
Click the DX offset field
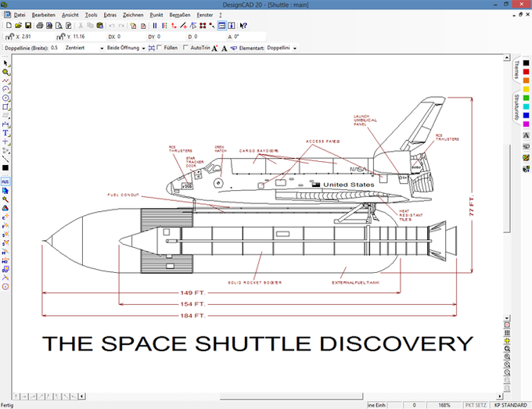click(x=131, y=37)
